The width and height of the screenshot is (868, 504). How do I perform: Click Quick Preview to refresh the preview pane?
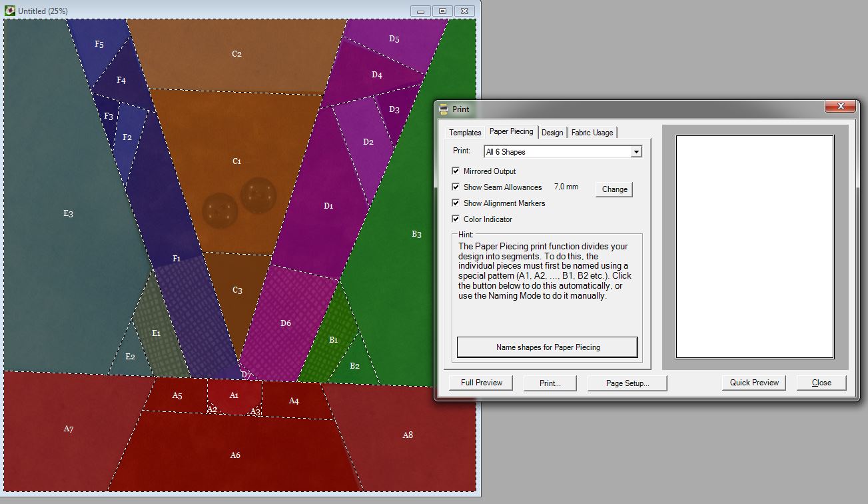(753, 383)
